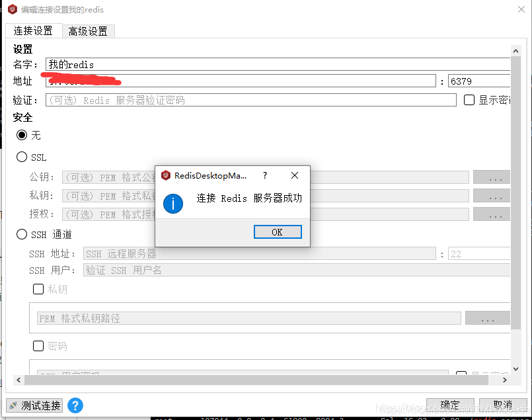
Task: Click the SSH port field showing 22
Action: pyautogui.click(x=479, y=253)
